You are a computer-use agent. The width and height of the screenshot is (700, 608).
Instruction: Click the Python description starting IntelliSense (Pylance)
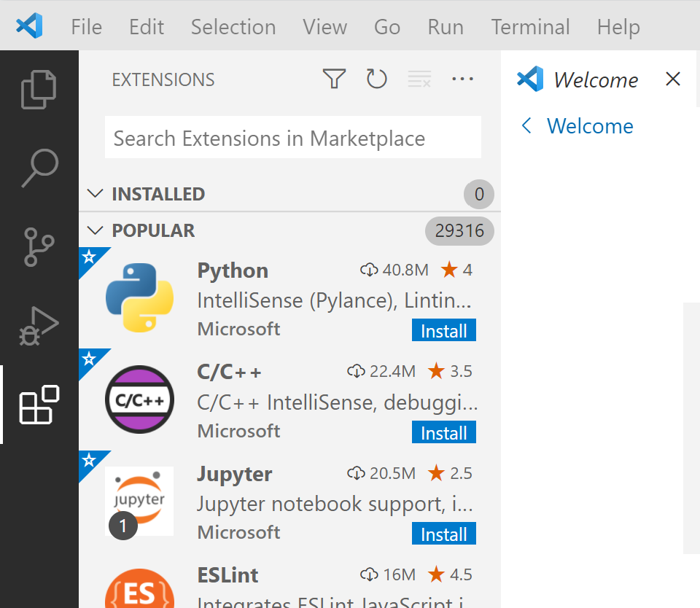tap(335, 300)
